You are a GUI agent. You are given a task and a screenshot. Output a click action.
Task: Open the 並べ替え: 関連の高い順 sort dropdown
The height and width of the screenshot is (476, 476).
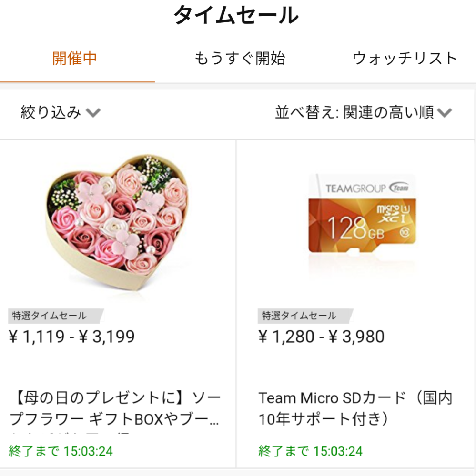pyautogui.click(x=364, y=112)
